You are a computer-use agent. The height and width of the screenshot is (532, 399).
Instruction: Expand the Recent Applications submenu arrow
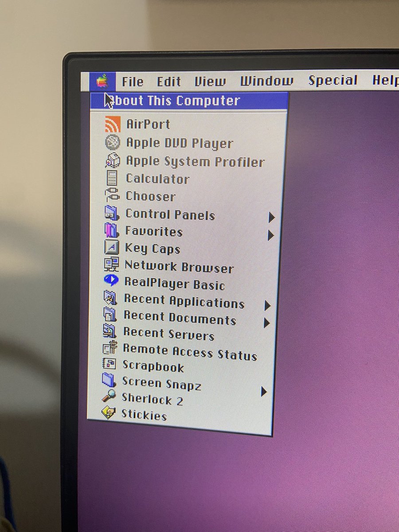(267, 305)
